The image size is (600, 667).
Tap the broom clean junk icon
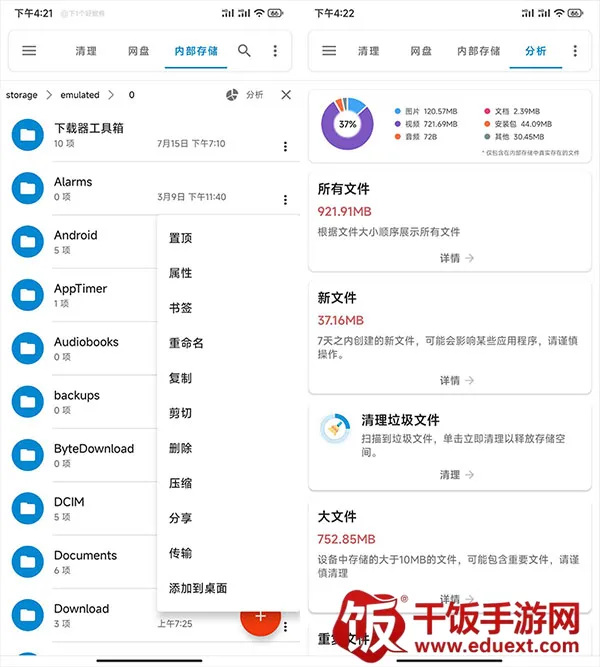(x=333, y=429)
